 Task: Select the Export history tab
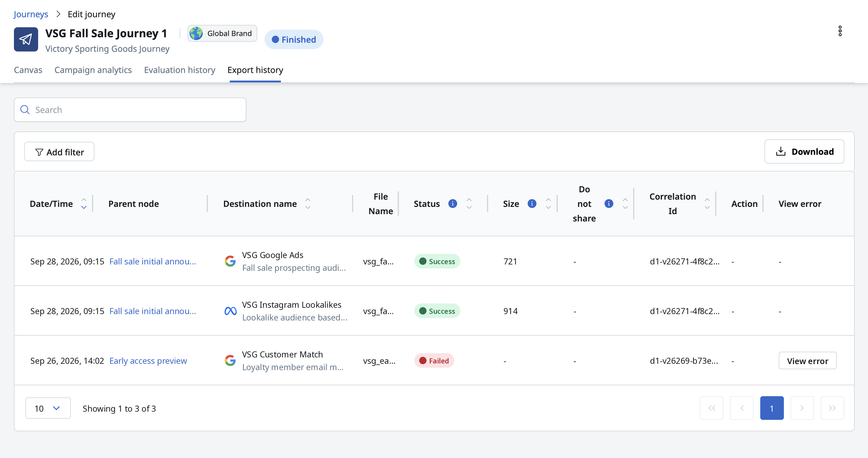tap(255, 70)
